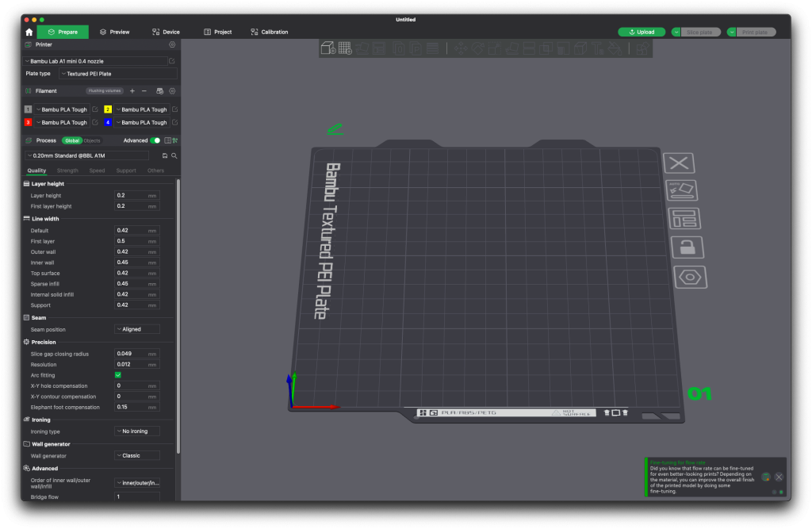Switch the Process scope to Objects

click(92, 140)
